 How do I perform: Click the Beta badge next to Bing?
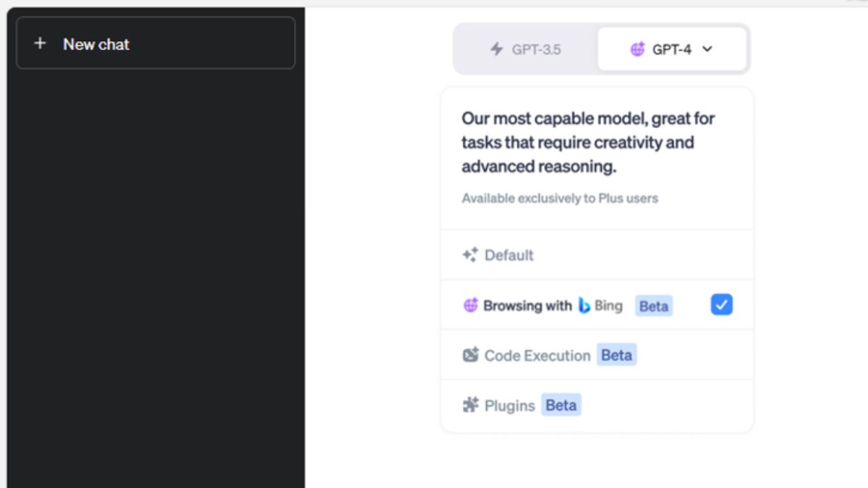(x=654, y=306)
